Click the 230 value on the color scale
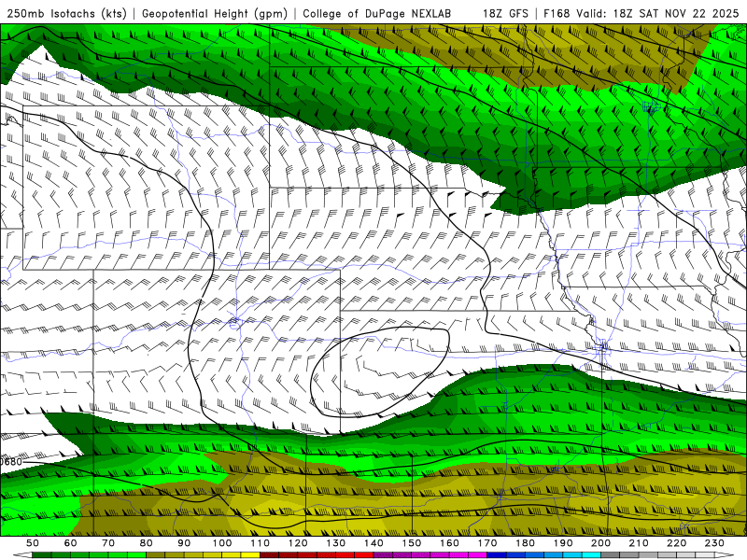The width and height of the screenshot is (747, 560). tap(714, 543)
